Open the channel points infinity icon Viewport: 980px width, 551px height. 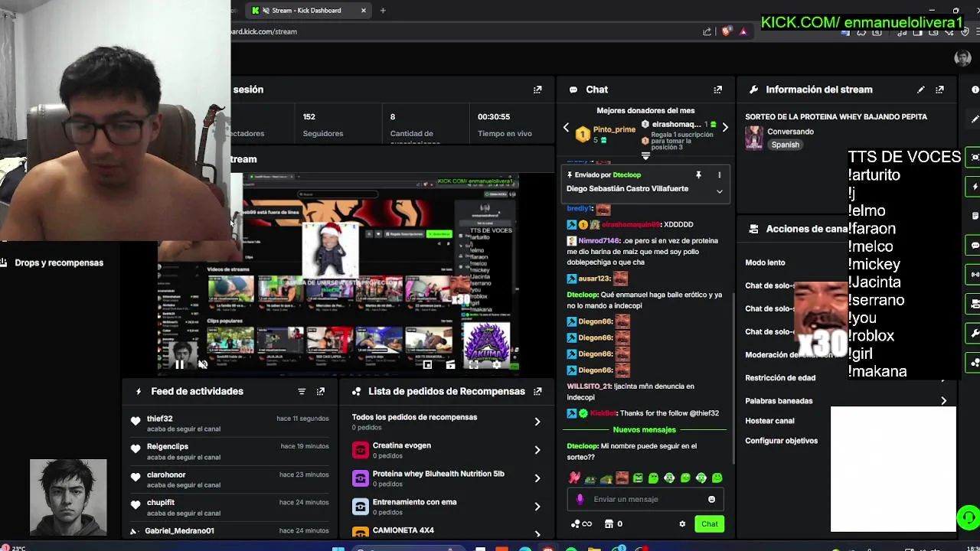point(582,524)
